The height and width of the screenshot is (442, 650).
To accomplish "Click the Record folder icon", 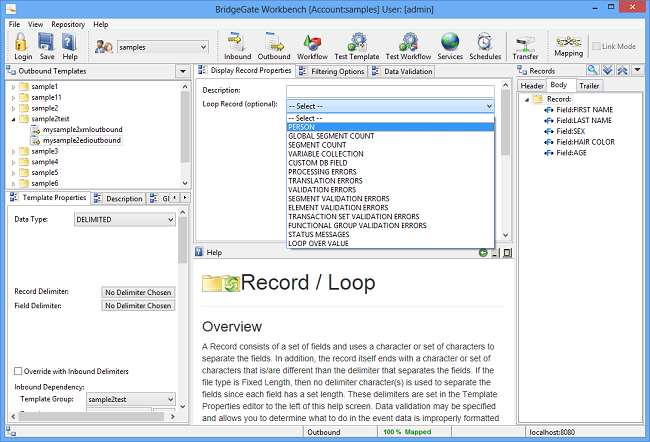I will click(x=538, y=99).
